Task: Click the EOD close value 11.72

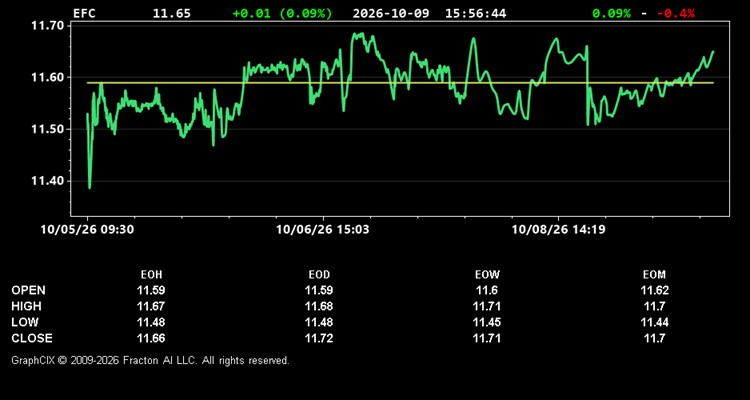Action: [x=319, y=338]
